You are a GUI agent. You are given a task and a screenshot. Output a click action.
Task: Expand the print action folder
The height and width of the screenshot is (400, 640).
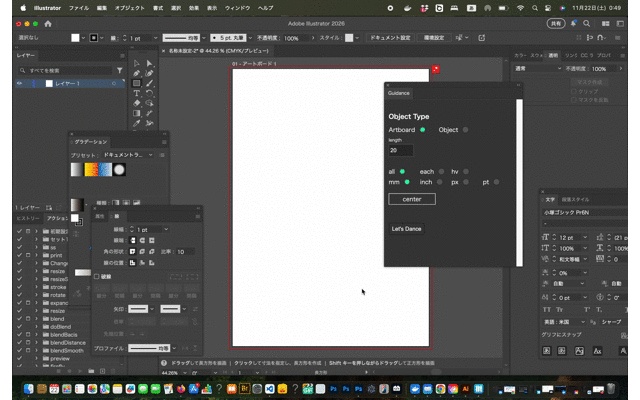(x=36, y=255)
